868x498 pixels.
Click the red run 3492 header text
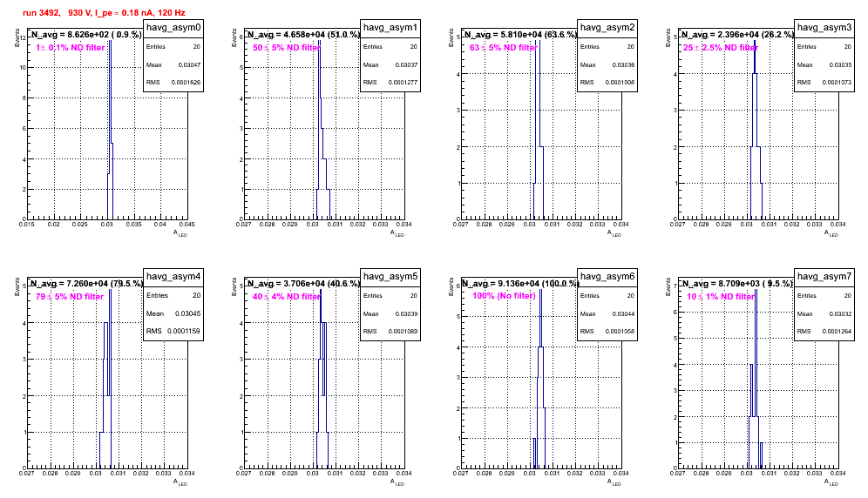point(104,12)
